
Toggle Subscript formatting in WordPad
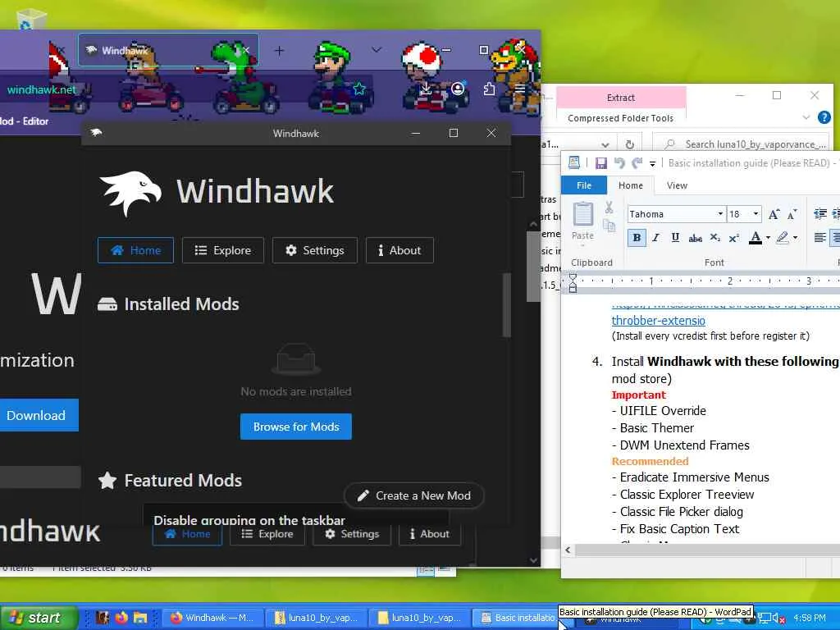pos(714,238)
